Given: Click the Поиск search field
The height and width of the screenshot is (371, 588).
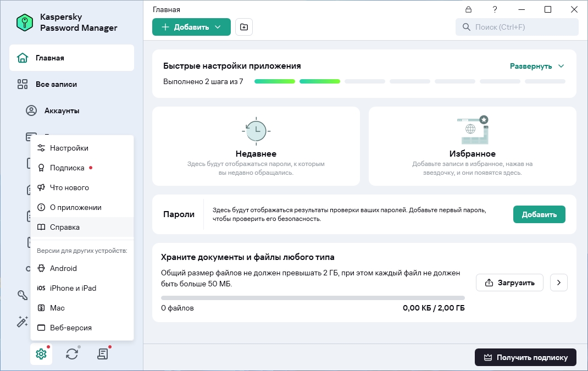Looking at the screenshot, I should (x=517, y=27).
